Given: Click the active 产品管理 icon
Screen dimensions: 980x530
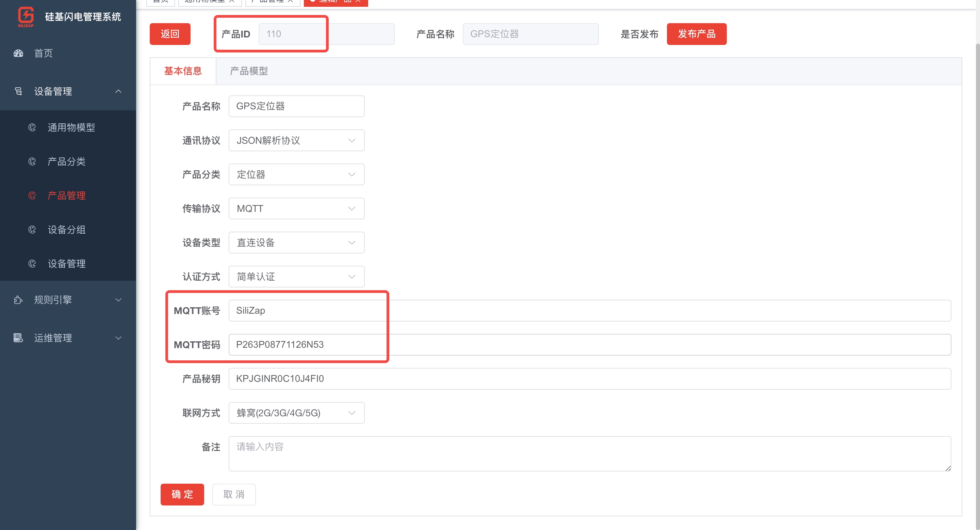Looking at the screenshot, I should click(x=32, y=195).
